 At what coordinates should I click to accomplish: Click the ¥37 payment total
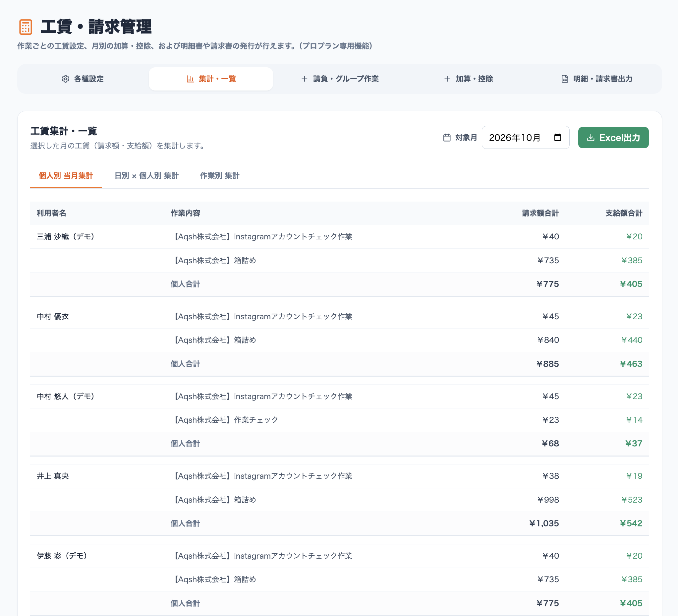coord(634,443)
